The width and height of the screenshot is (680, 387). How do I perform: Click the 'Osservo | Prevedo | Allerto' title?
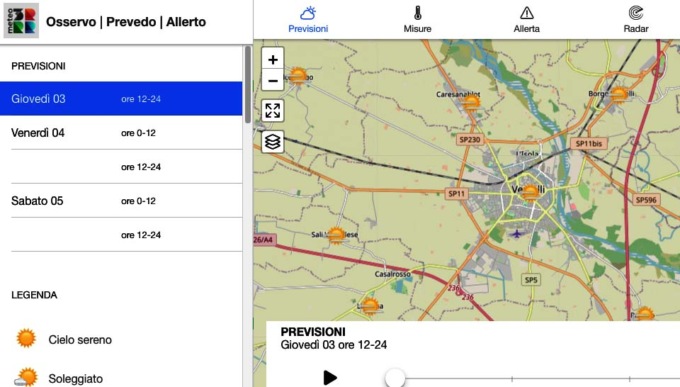[x=126, y=22]
